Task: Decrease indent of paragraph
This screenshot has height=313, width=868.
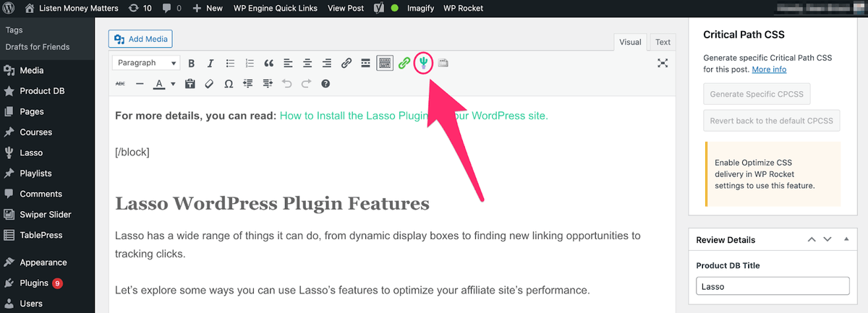Action: click(248, 84)
